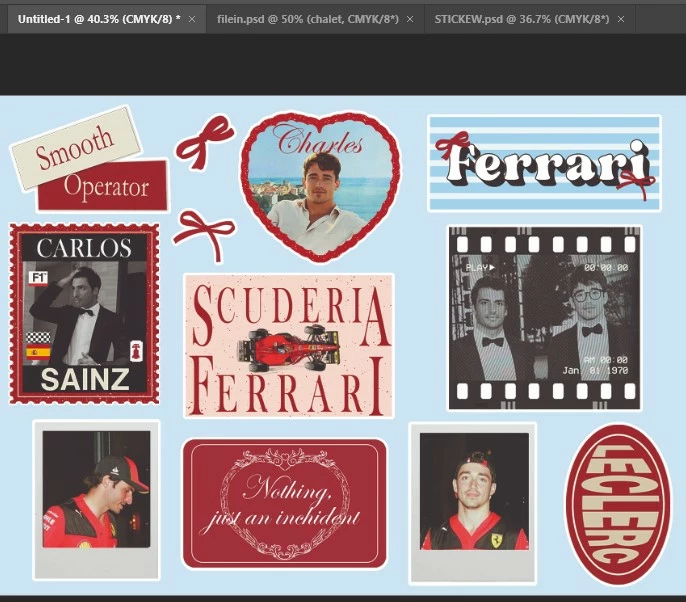686x602 pixels.
Task: Select the upper red ribbon bow
Action: [x=205, y=141]
